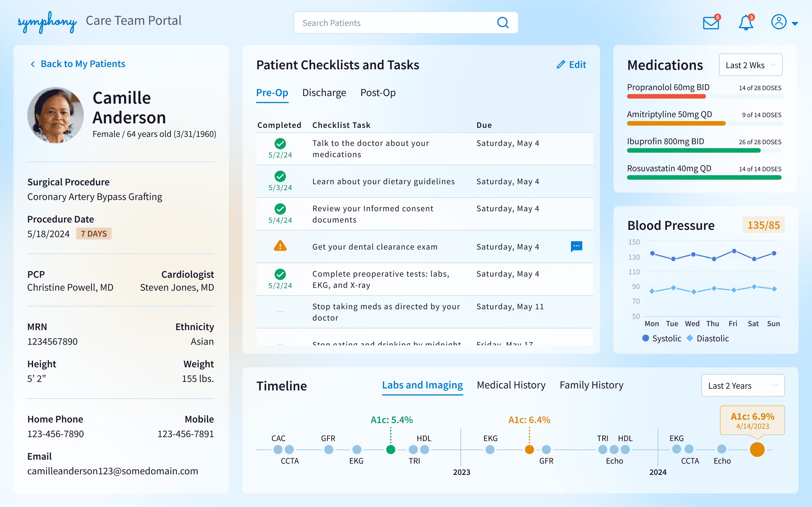Toggle checkmark for preoperative tests task
Viewport: 812px width, 507px height.
280,274
